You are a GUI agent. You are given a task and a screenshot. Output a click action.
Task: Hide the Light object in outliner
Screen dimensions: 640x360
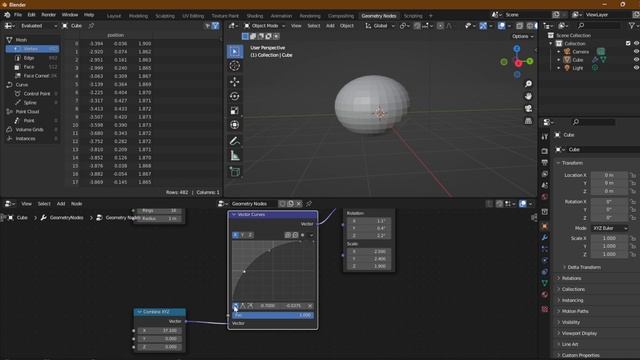point(636,68)
